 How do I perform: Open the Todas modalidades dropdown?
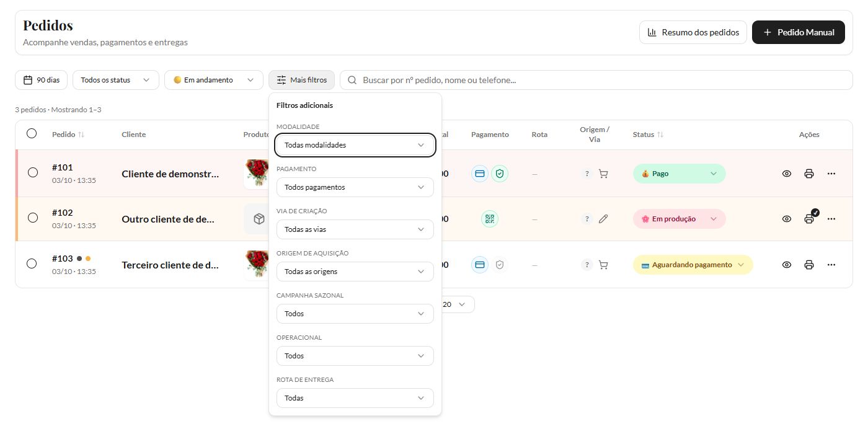tap(355, 145)
